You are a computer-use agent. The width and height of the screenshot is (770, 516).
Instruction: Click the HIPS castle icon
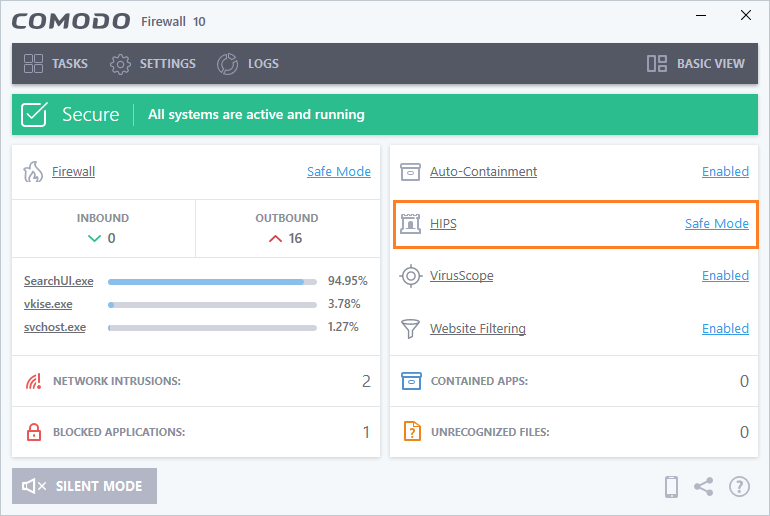coord(410,224)
